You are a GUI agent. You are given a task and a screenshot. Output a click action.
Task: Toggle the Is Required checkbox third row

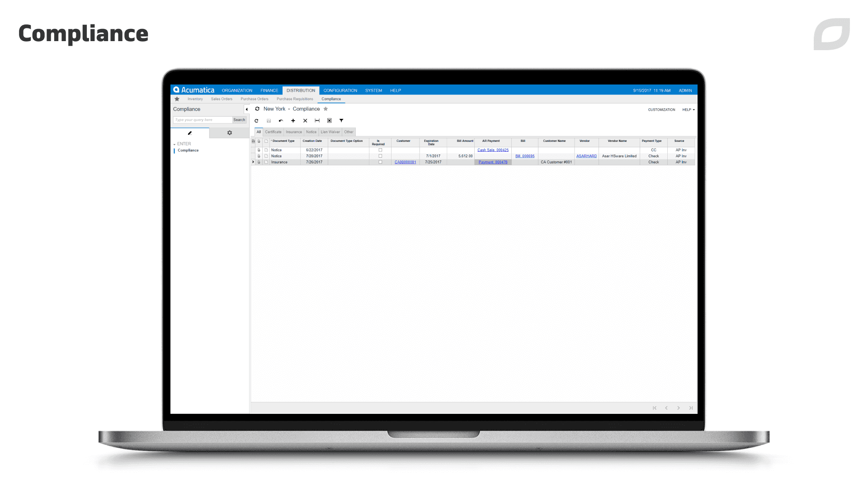(x=380, y=161)
